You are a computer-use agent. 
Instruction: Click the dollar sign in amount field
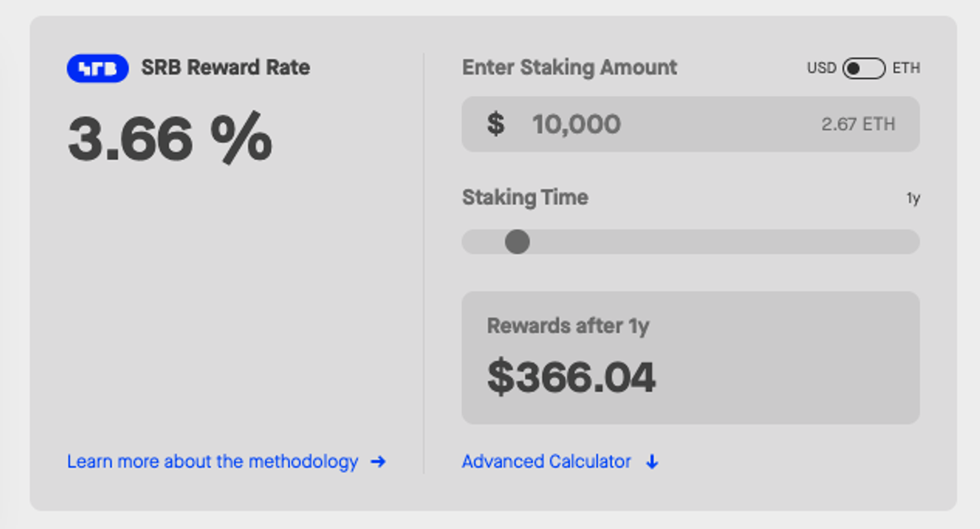[496, 123]
